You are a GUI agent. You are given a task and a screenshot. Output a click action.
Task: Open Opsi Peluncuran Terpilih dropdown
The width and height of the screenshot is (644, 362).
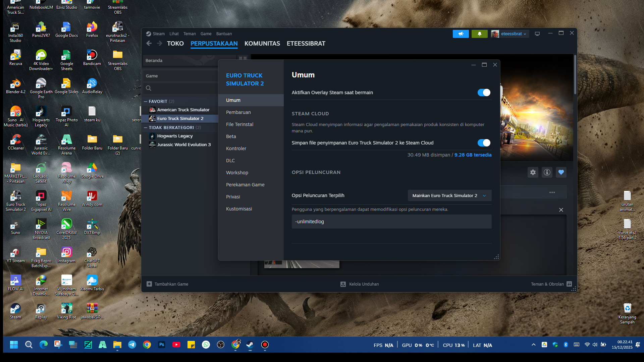pyautogui.click(x=449, y=195)
